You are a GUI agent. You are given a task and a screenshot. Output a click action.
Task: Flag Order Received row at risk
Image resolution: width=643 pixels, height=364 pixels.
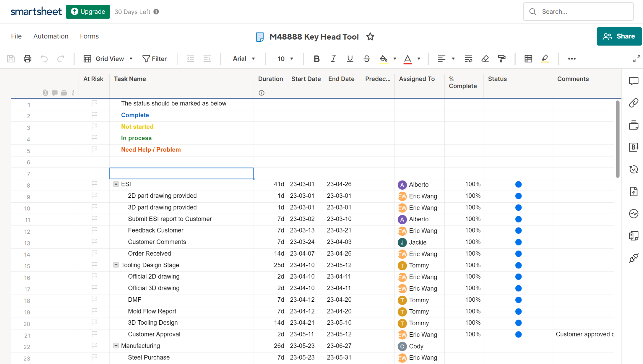[94, 253]
